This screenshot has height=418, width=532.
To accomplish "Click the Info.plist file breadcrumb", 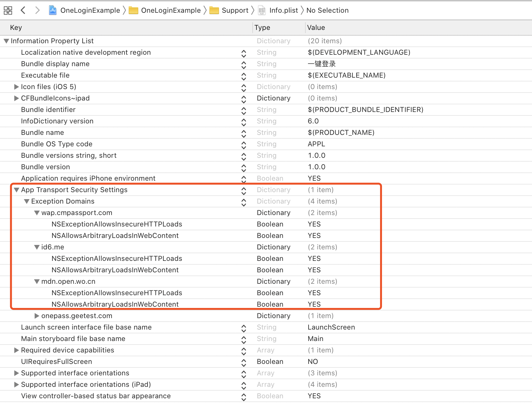I will pos(283,10).
